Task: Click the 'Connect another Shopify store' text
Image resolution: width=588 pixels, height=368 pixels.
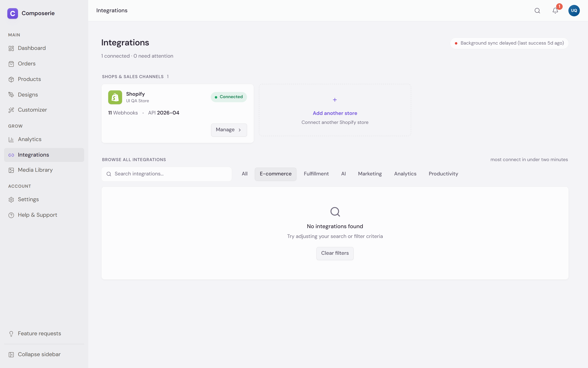Action: [x=335, y=122]
